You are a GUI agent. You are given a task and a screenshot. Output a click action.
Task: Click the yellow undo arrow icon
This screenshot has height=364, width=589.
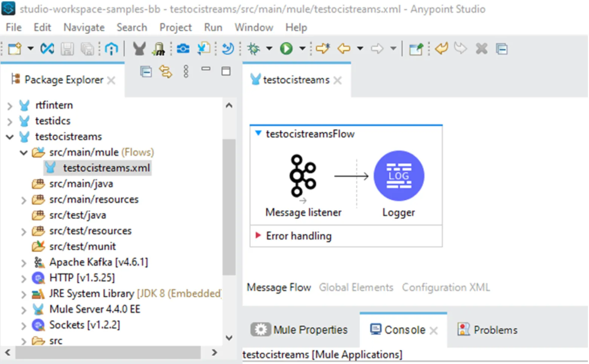point(441,49)
